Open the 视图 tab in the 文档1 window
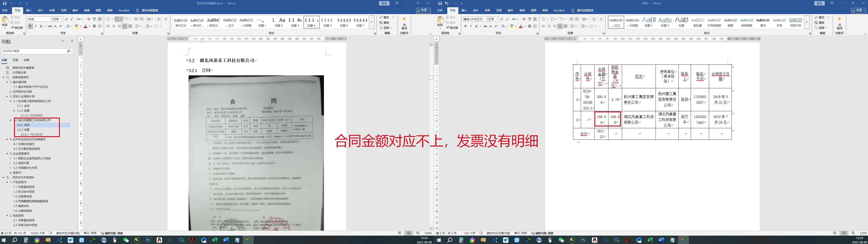Screen dimensions: 868x244 [x=533, y=10]
